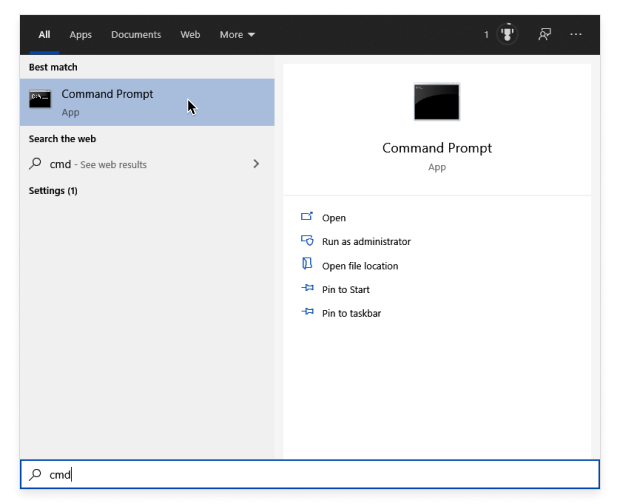The image size is (620, 504).
Task: Switch to the Apps tab
Action: 80,34
